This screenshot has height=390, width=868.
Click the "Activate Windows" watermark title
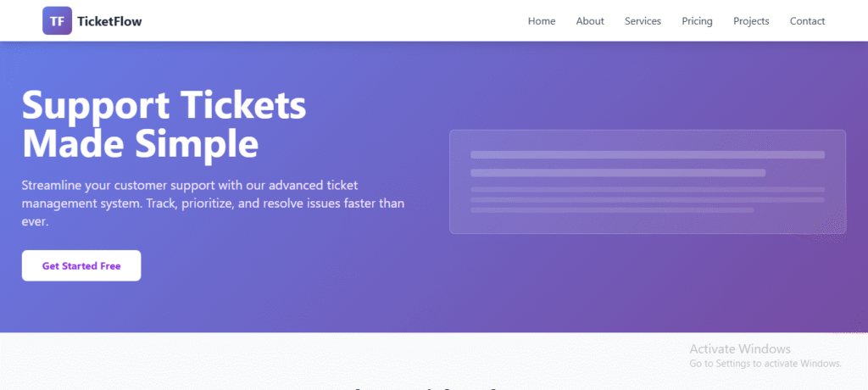[740, 348]
